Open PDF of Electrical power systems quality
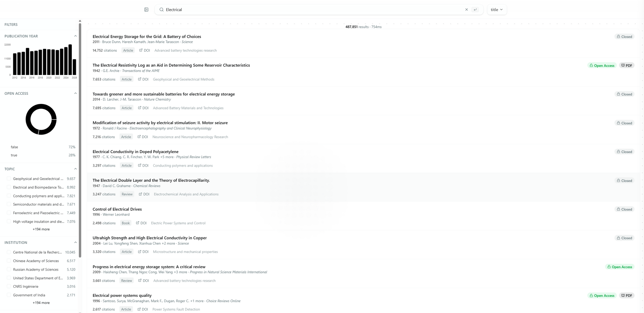 coord(627,295)
